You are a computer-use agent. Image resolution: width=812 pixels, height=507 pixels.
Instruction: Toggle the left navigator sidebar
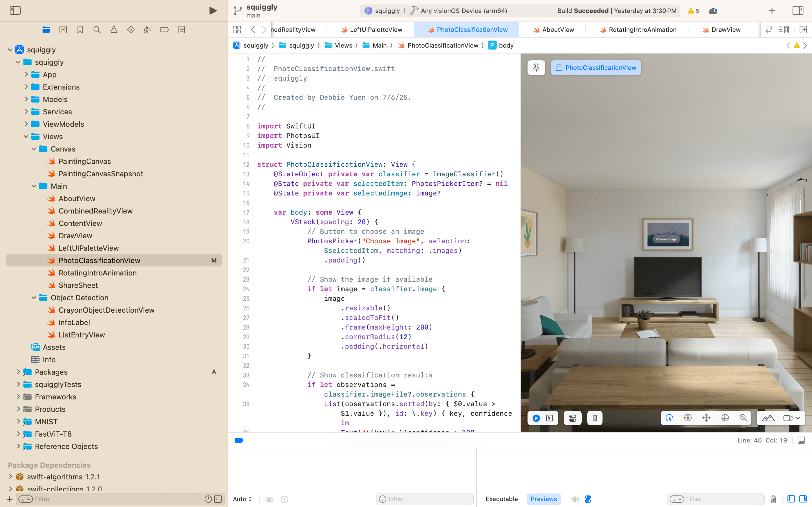click(16, 11)
